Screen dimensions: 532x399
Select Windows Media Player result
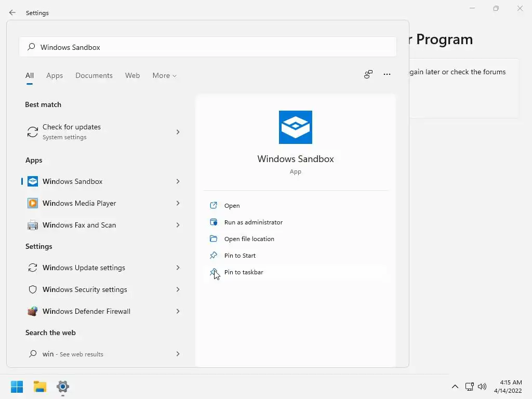(x=103, y=203)
